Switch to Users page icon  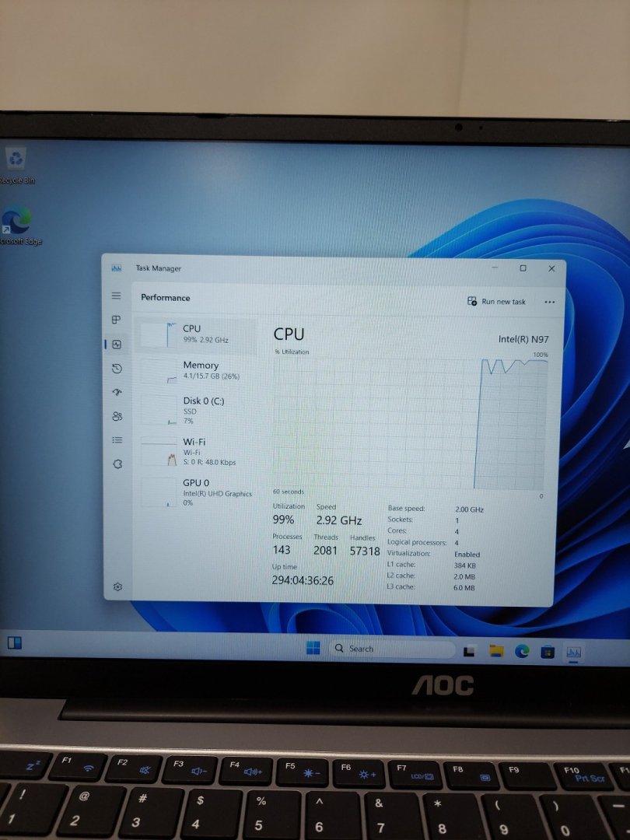pos(117,416)
